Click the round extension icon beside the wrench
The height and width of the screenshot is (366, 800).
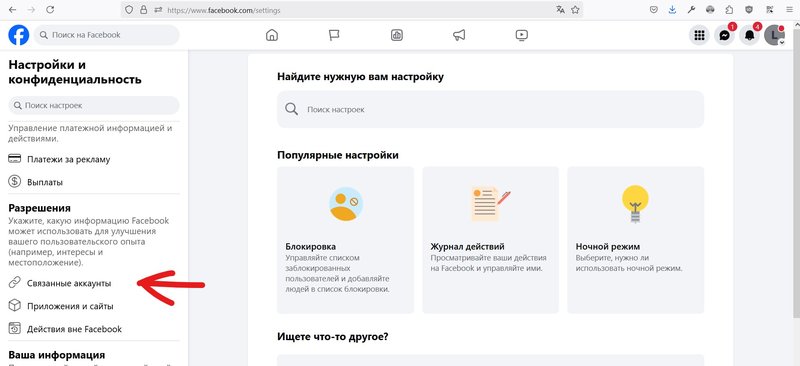(710, 10)
